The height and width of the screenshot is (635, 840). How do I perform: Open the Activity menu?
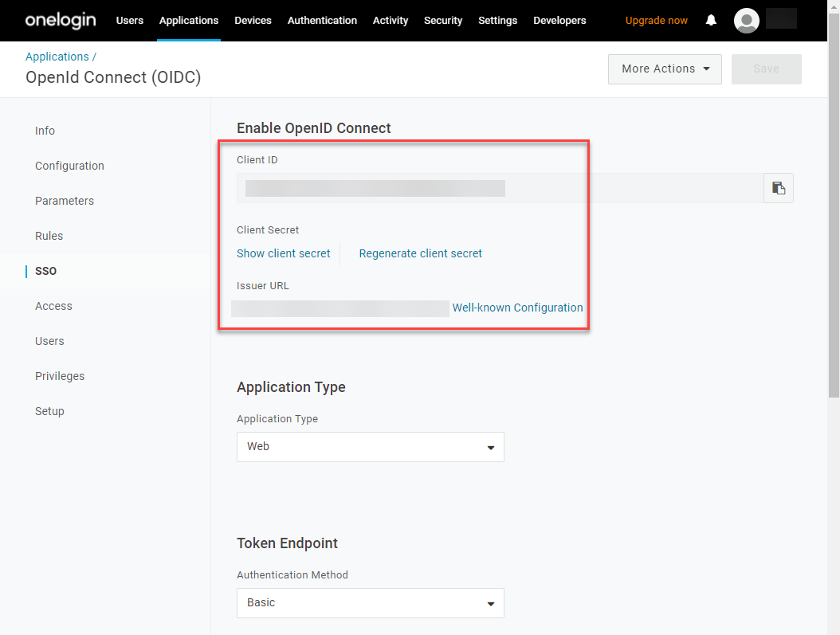point(391,21)
